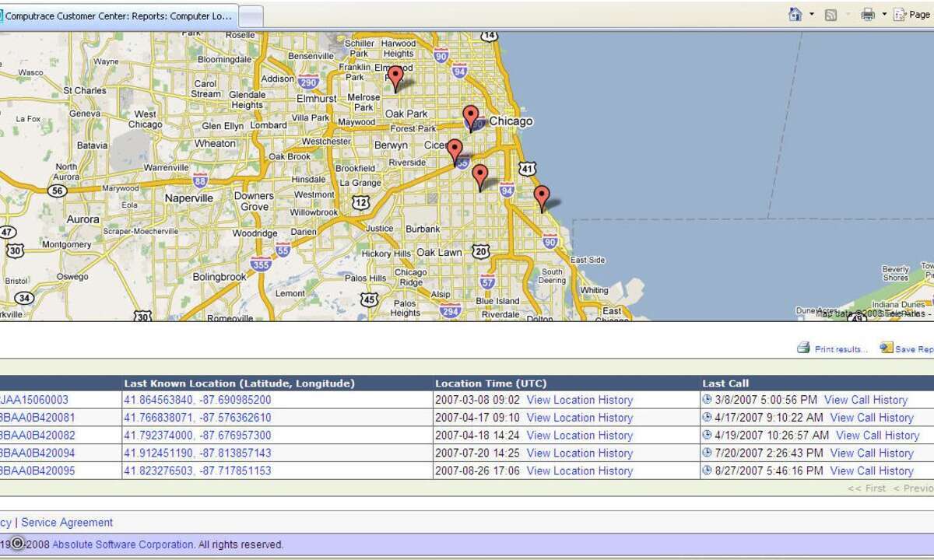This screenshot has height=560, width=934.
Task: Click the clock icon for 3/8/2007 call
Action: click(707, 400)
